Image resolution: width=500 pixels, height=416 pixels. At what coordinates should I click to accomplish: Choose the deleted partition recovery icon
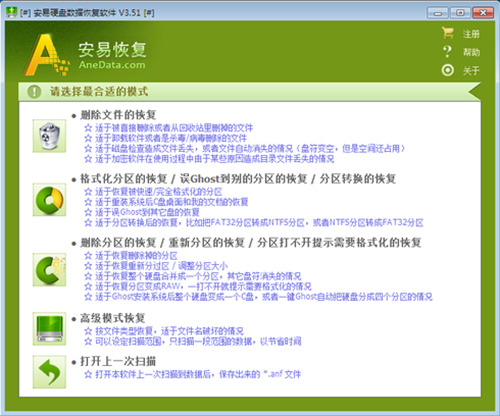pos(49,270)
